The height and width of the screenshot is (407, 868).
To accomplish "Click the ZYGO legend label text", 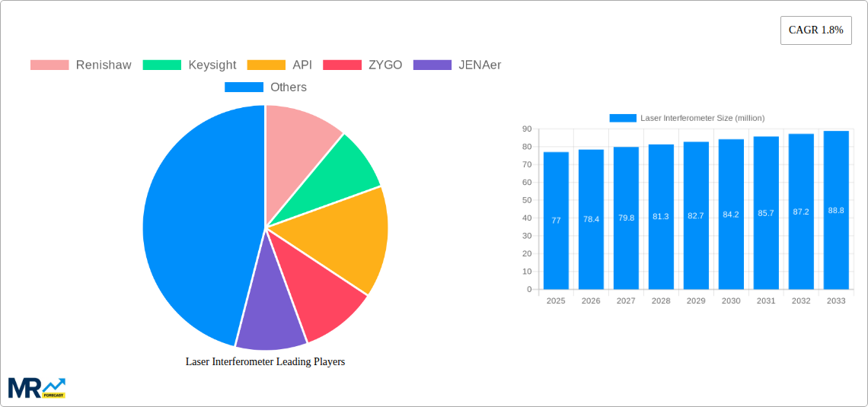I will point(385,65).
